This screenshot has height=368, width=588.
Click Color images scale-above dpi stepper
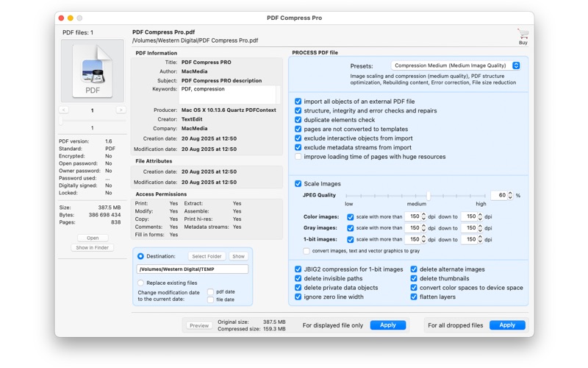(x=424, y=216)
